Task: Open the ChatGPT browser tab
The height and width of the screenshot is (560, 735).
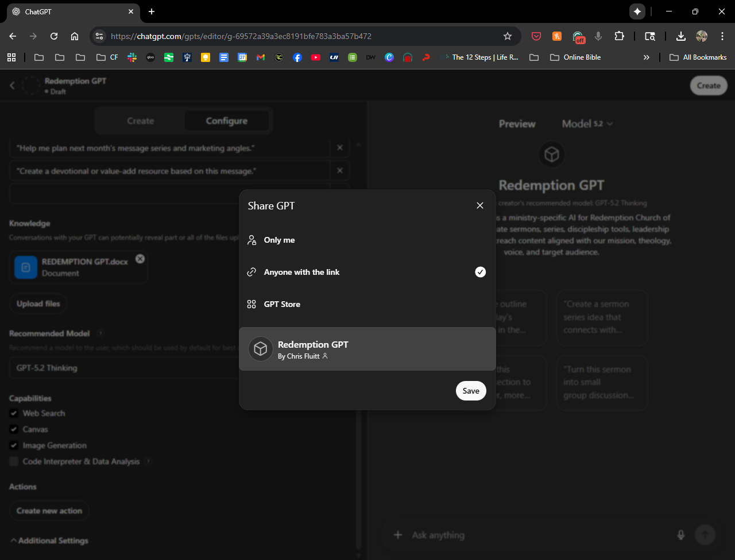Action: (x=75, y=11)
